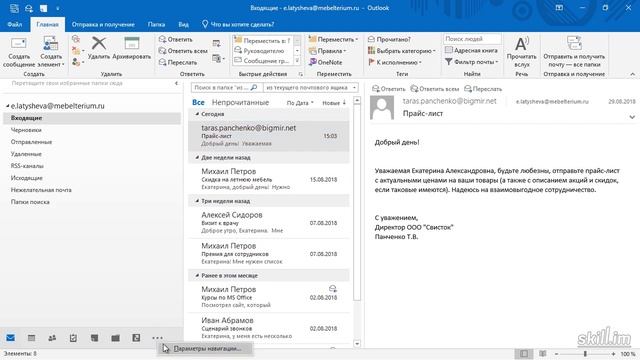The image size is (640, 360).
Task: Select the Inbox folder
Action: click(x=92, y=118)
